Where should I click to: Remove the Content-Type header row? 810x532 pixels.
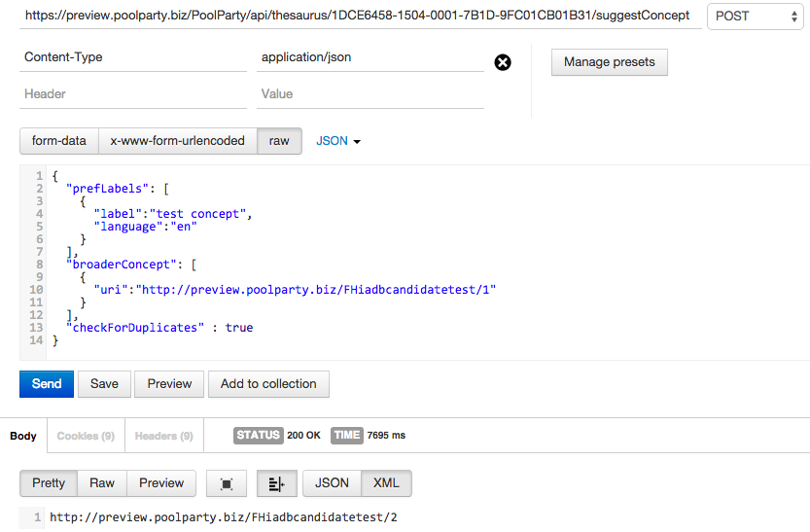(x=503, y=63)
